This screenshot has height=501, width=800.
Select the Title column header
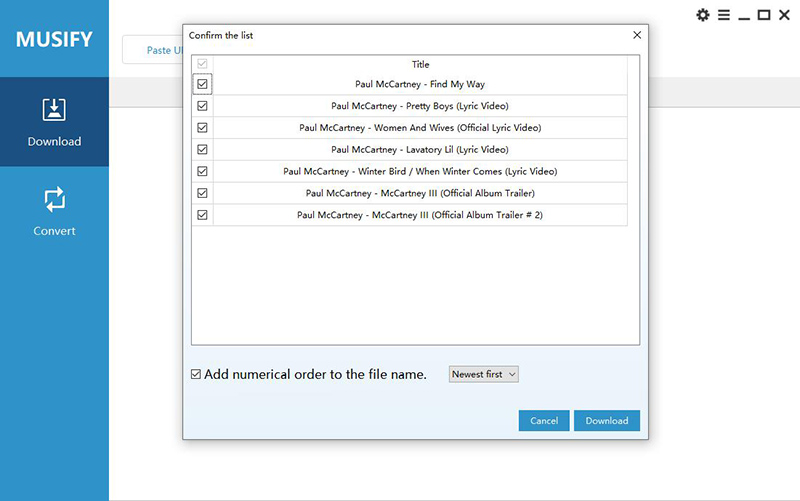click(420, 64)
